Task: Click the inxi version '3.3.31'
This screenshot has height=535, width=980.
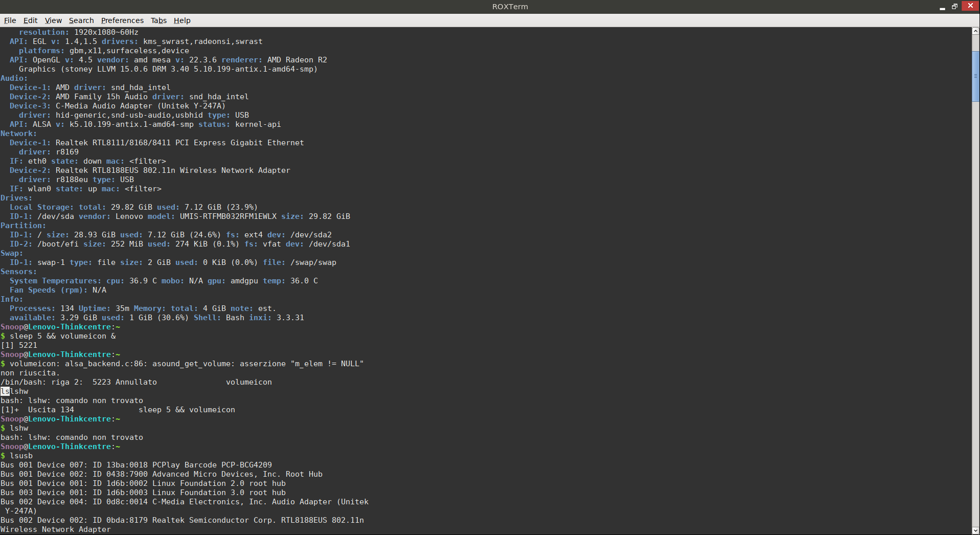Action: (290, 318)
